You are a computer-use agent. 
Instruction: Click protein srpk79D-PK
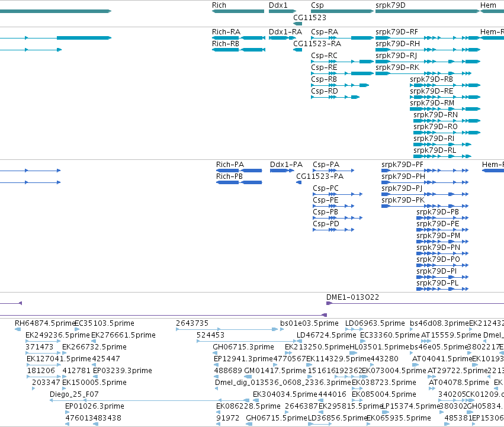pyautogui.click(x=403, y=200)
